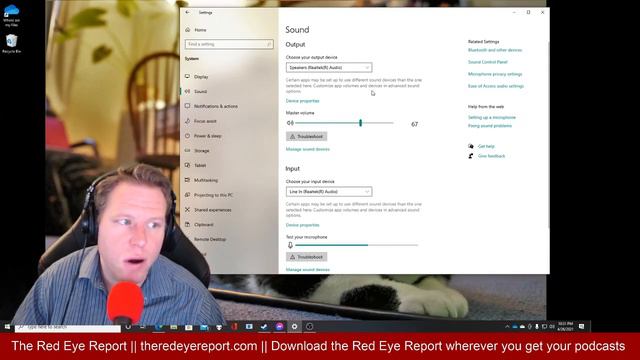Click the tray microphone icon
The width and height of the screenshot is (640, 360).
pyautogui.click(x=537, y=327)
